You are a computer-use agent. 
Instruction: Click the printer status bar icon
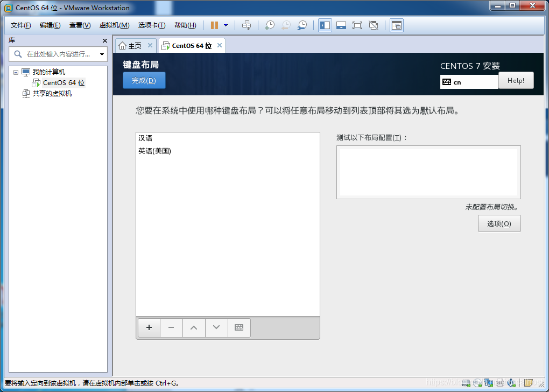click(500, 383)
